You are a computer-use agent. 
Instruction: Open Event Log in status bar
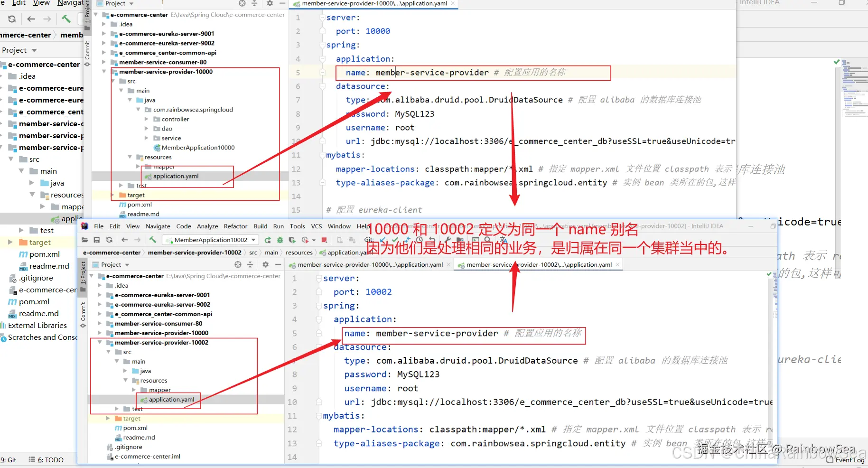click(x=845, y=460)
